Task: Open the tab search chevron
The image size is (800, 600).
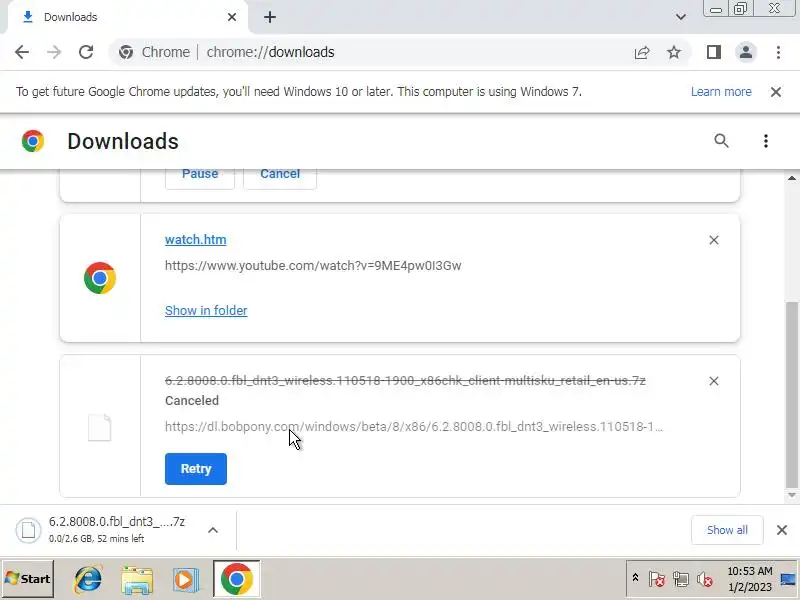Action: (681, 17)
